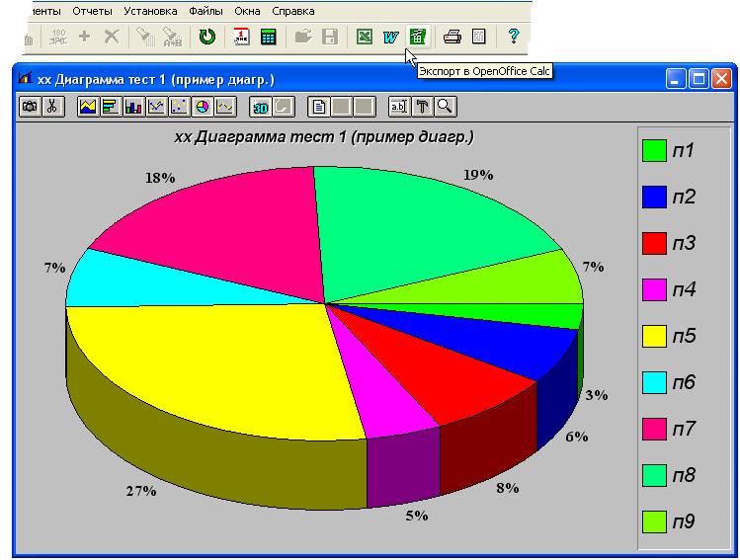Export to Excel via green icon

pos(365,37)
